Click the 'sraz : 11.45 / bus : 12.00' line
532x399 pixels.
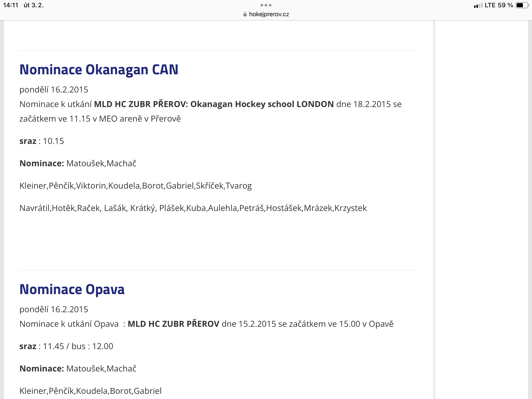coord(66,346)
